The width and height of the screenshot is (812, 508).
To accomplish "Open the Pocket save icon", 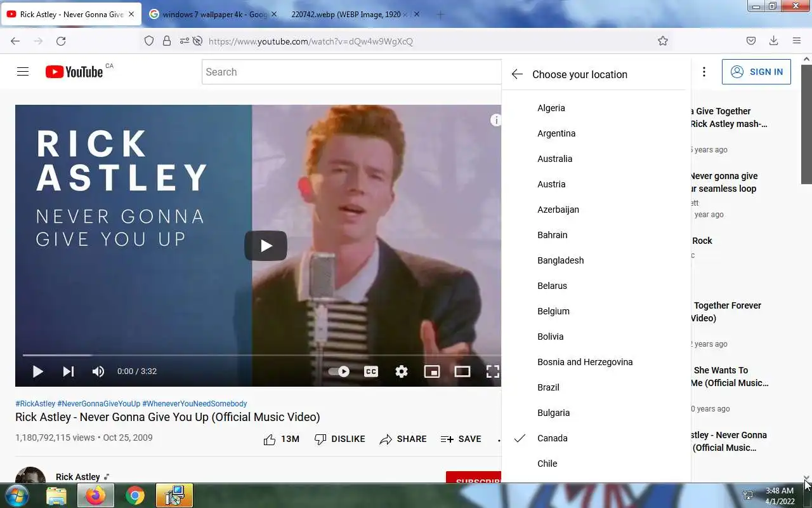I will coord(751,41).
